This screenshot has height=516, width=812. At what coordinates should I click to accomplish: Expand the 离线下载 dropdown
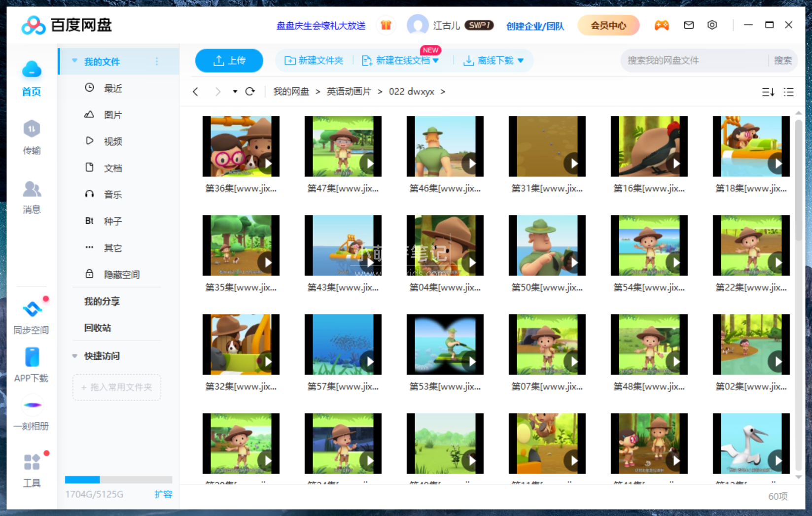(522, 60)
